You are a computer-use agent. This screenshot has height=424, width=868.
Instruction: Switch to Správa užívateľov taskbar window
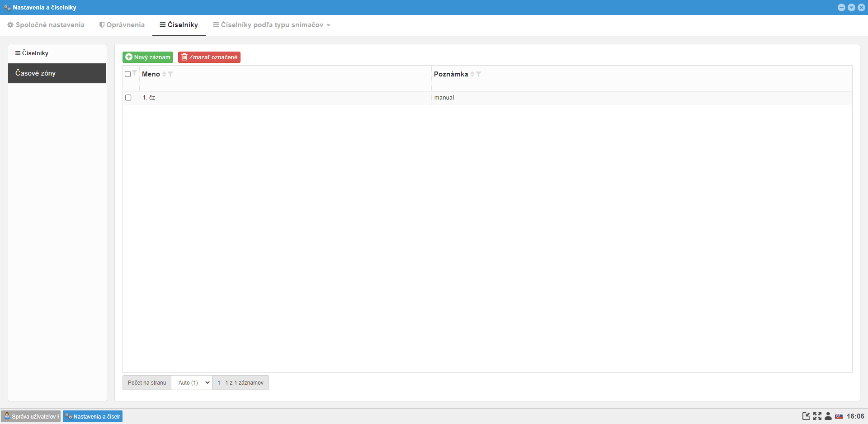pos(31,417)
